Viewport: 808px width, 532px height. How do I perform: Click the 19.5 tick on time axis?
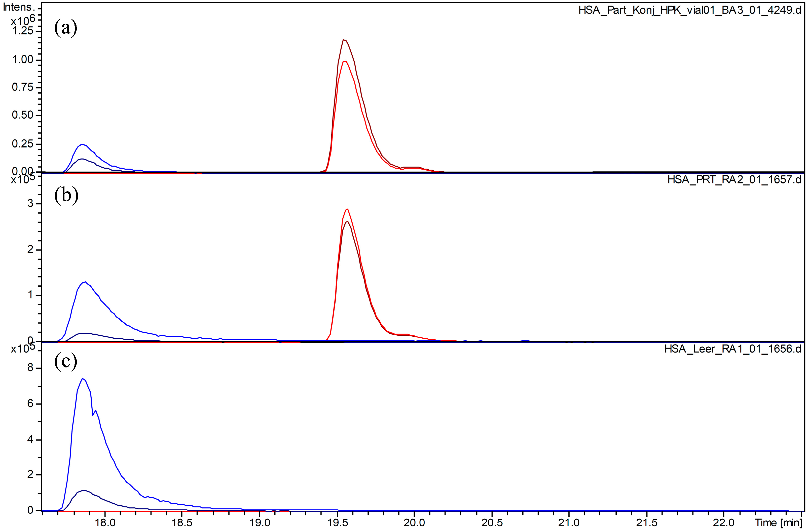(338, 523)
